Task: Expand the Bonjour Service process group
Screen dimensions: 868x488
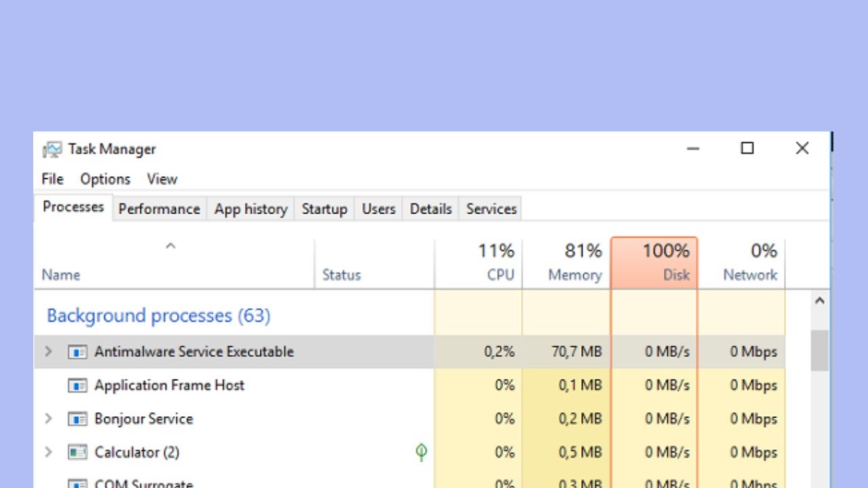Action: pyautogui.click(x=48, y=419)
